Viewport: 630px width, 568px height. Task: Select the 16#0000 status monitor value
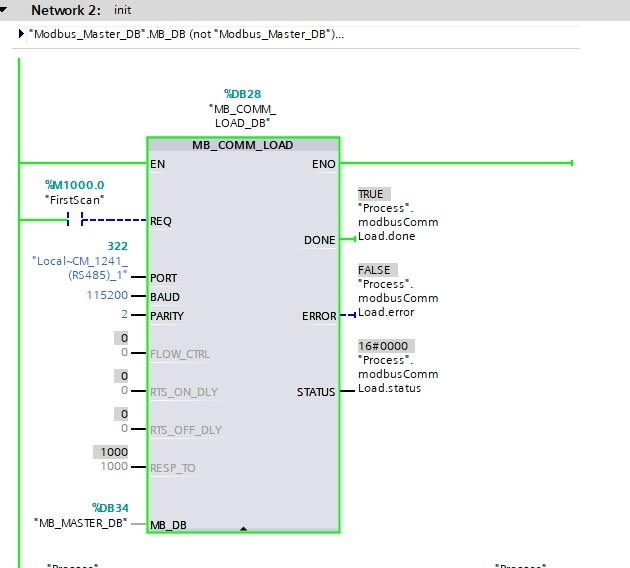[386, 346]
